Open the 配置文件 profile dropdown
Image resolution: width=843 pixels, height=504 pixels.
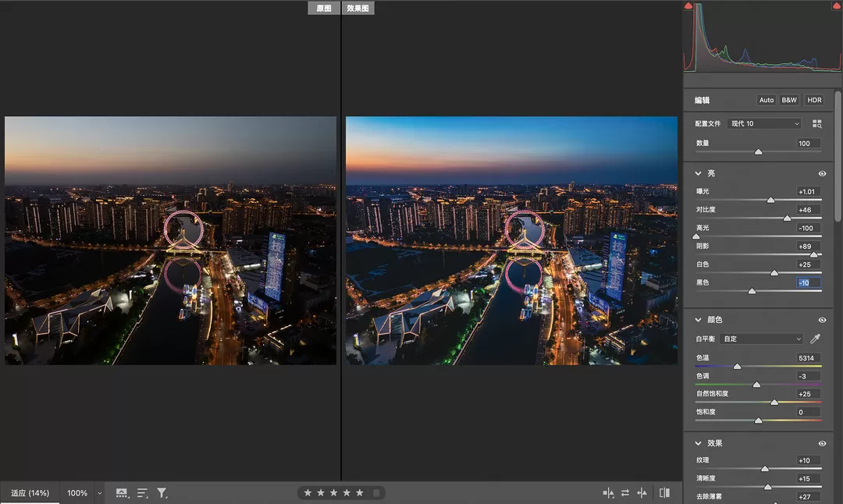pyautogui.click(x=764, y=124)
